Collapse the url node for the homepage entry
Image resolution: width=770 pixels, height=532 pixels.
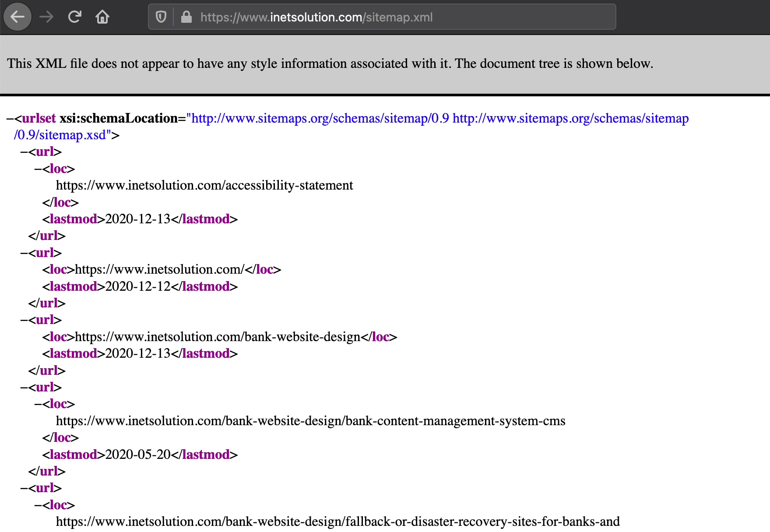[24, 253]
